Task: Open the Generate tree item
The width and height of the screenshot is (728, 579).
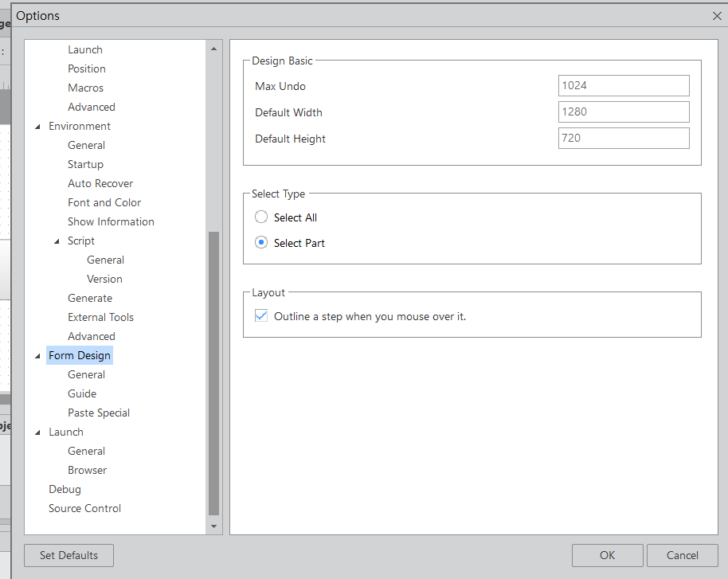Action: (90, 298)
